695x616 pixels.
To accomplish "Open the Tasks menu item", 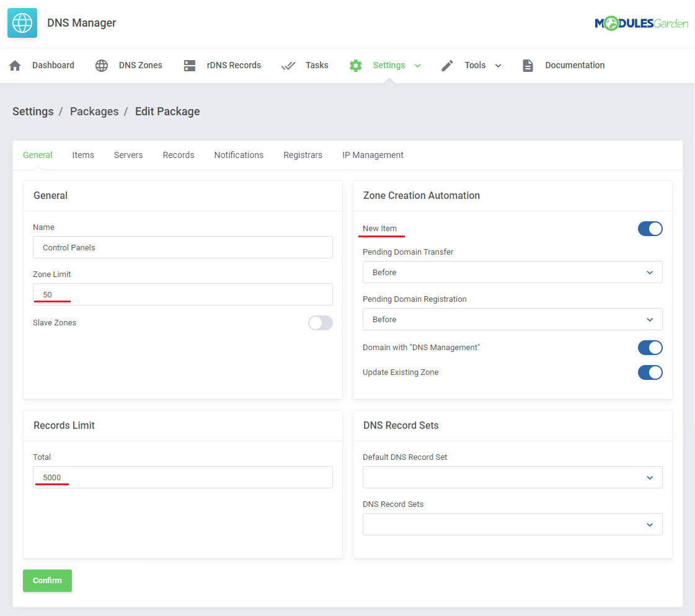I will click(317, 65).
